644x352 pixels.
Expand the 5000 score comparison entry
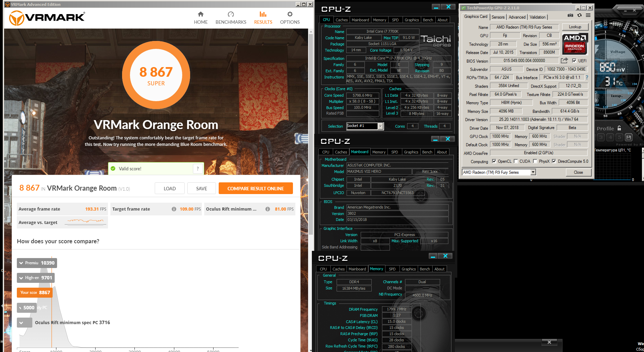coord(27,308)
